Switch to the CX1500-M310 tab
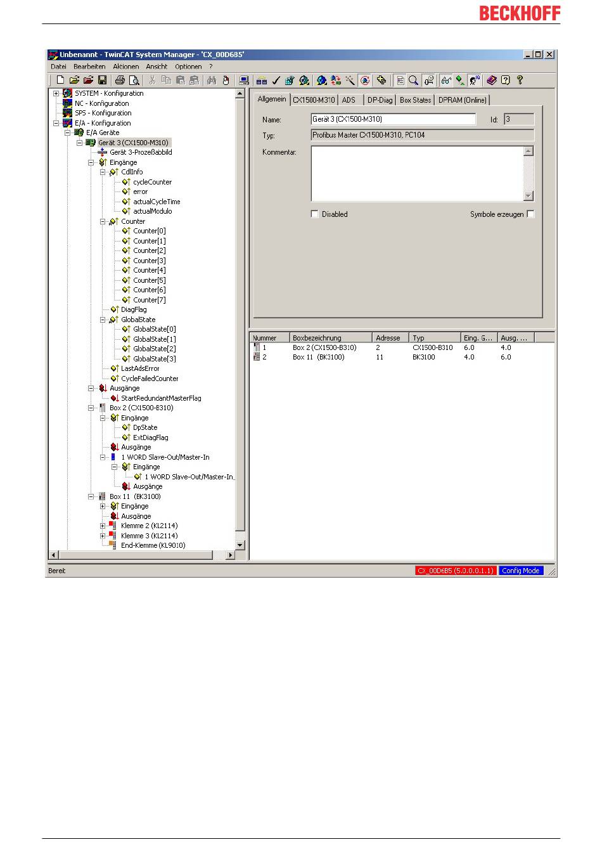Screen dimensions: 602x868 pyautogui.click(x=314, y=100)
